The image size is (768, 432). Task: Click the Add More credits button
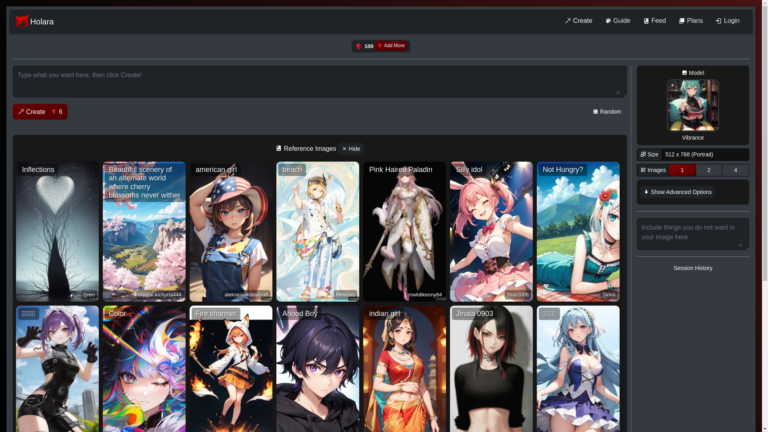[391, 46]
